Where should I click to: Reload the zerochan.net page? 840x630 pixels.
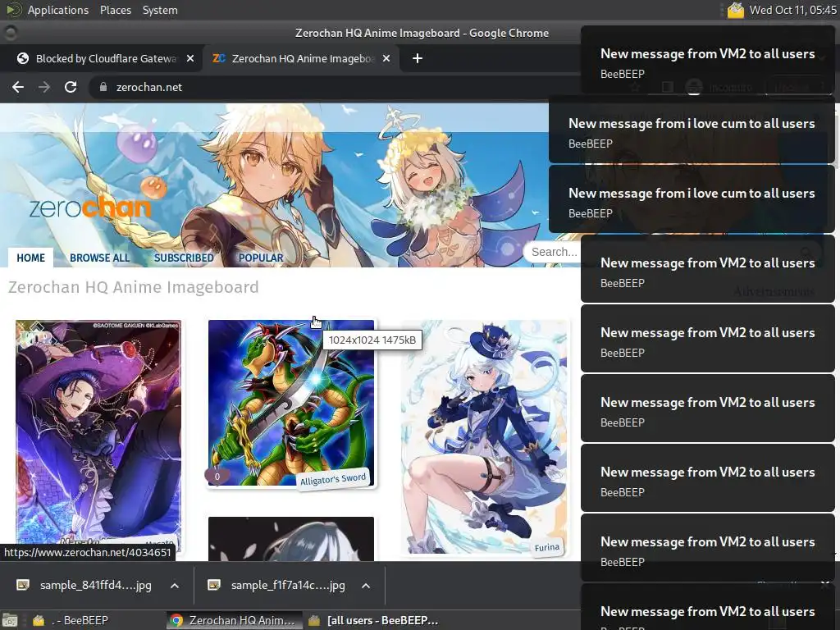coord(71,87)
